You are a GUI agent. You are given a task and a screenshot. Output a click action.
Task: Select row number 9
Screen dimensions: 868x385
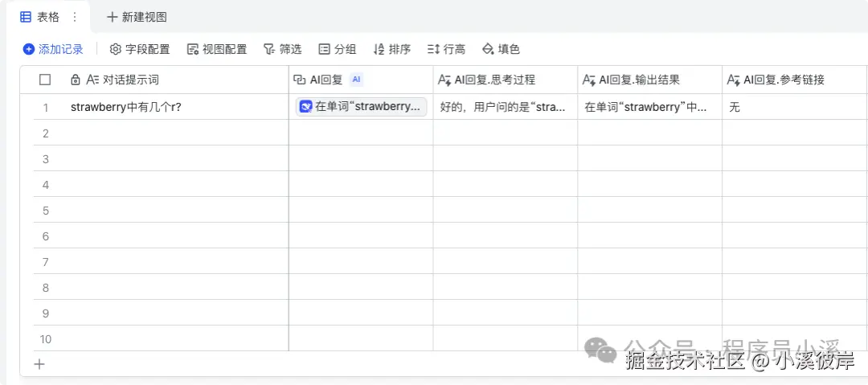click(46, 313)
